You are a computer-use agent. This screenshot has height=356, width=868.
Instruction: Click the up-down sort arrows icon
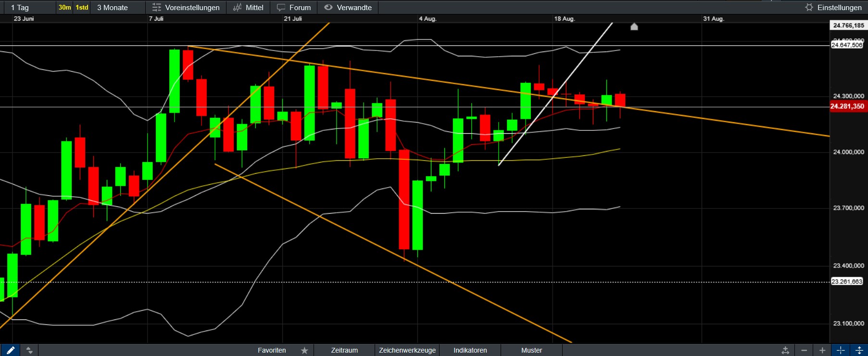(29, 350)
